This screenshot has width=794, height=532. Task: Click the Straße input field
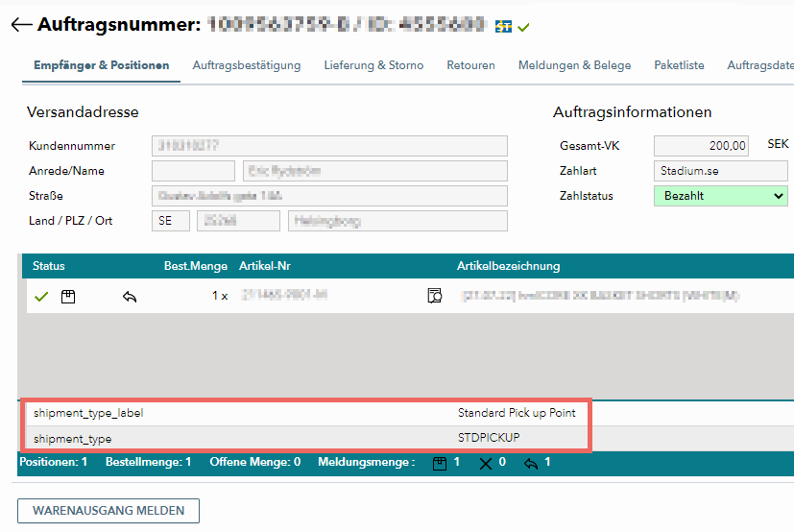329,196
